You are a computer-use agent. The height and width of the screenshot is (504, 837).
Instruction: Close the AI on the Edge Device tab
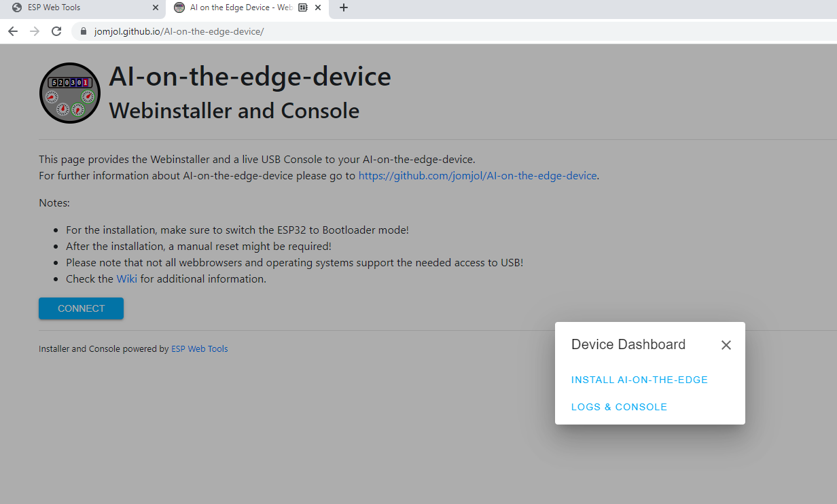tap(317, 7)
